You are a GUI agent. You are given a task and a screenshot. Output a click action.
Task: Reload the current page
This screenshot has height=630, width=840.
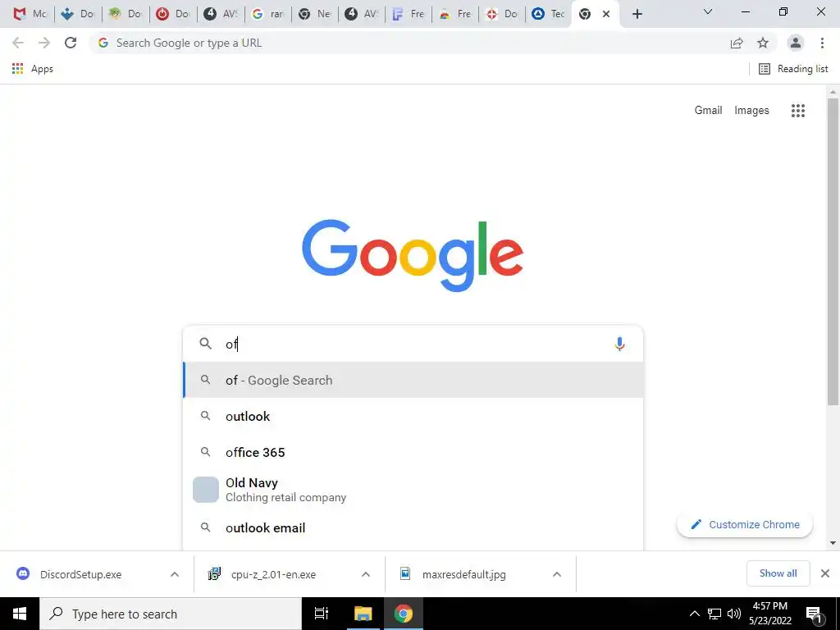coord(71,43)
